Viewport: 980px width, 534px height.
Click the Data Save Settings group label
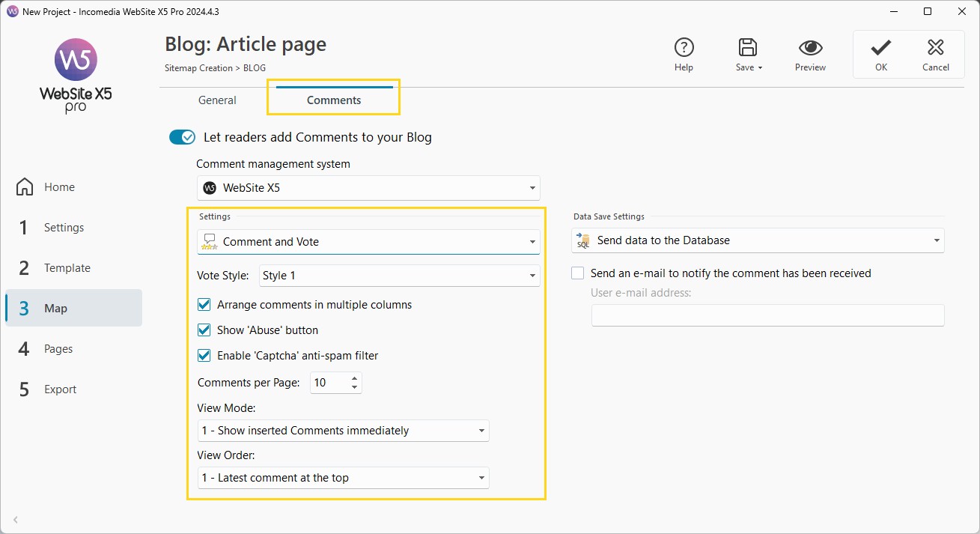click(609, 216)
